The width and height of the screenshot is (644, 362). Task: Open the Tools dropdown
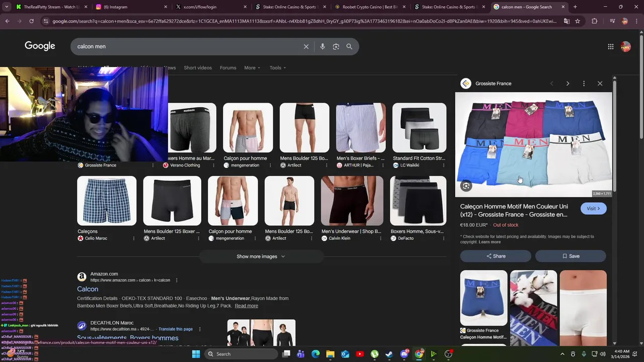point(278,68)
